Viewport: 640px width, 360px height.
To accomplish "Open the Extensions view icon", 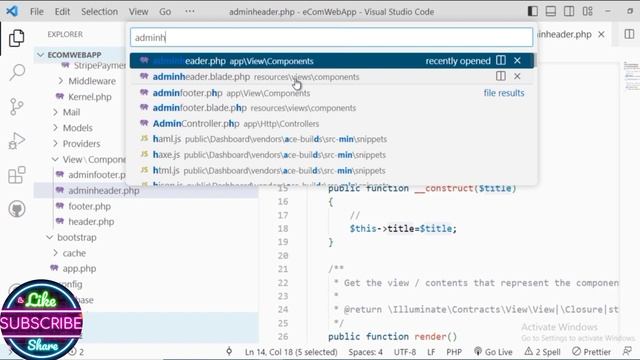I will coord(17,176).
